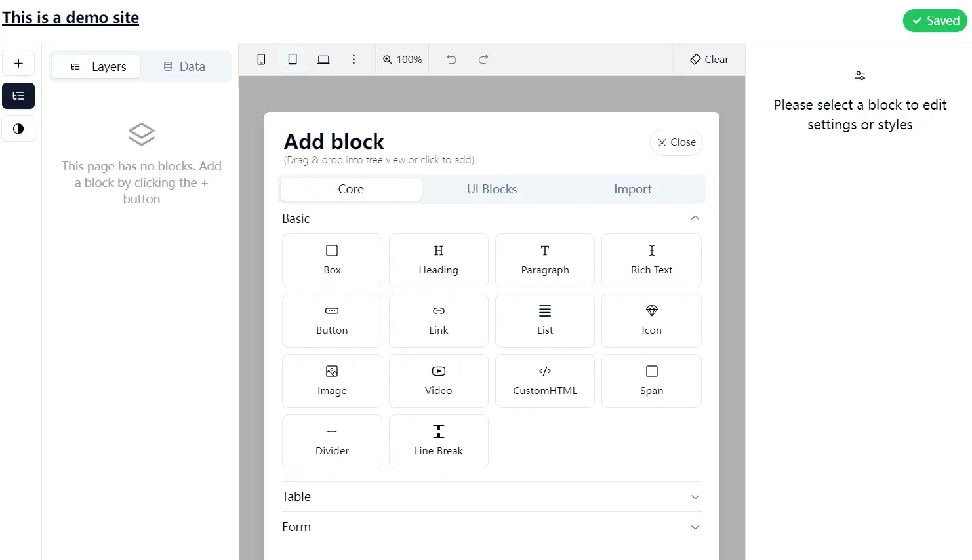
Task: Switch to mobile viewport icon
Action: pos(261,59)
